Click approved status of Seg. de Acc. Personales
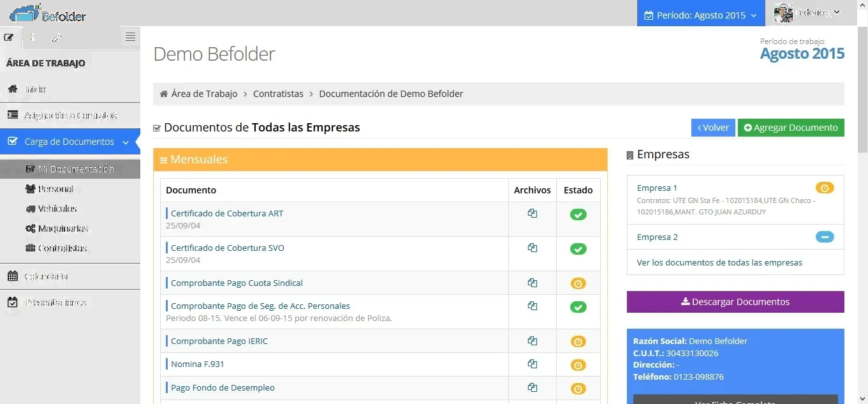Image resolution: width=868 pixels, height=404 pixels. point(578,307)
